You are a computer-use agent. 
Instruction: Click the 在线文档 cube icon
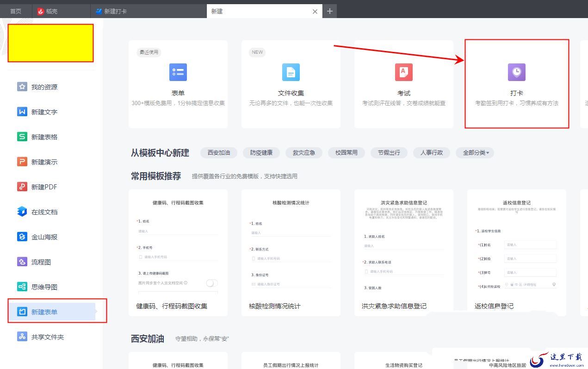[x=22, y=212]
